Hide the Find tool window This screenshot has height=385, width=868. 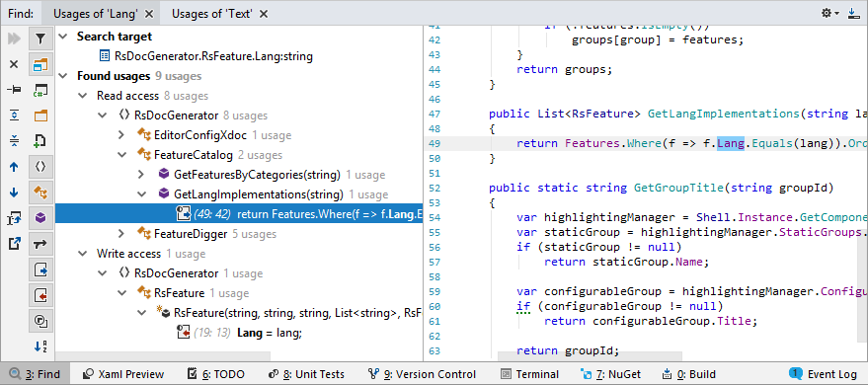pyautogui.click(x=853, y=13)
